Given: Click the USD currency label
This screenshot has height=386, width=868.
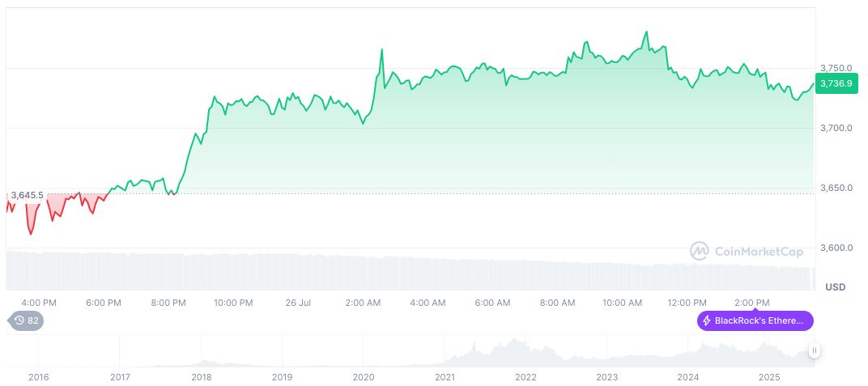Looking at the screenshot, I should pyautogui.click(x=835, y=287).
